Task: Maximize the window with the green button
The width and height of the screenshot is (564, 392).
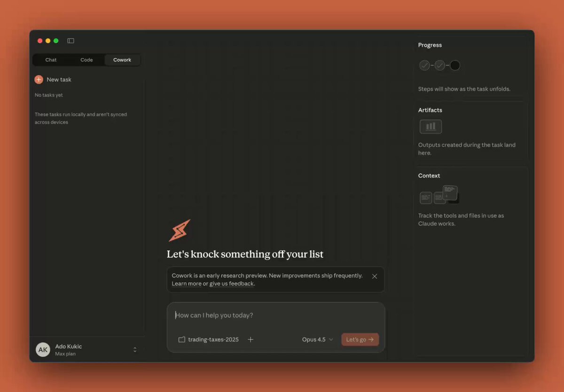Action: pos(56,41)
